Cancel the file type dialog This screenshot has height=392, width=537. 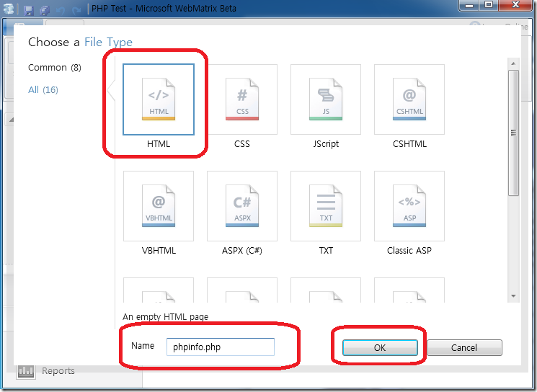click(x=464, y=348)
